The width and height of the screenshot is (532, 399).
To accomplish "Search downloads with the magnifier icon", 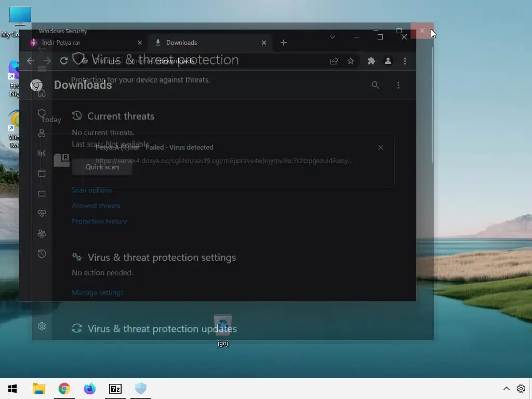I will [x=375, y=85].
